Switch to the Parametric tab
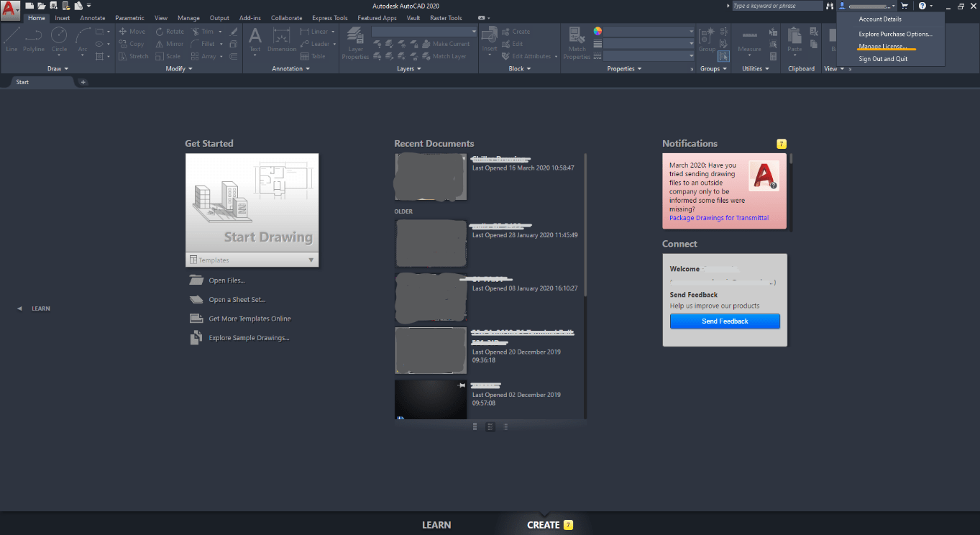This screenshot has height=535, width=980. coord(129,18)
